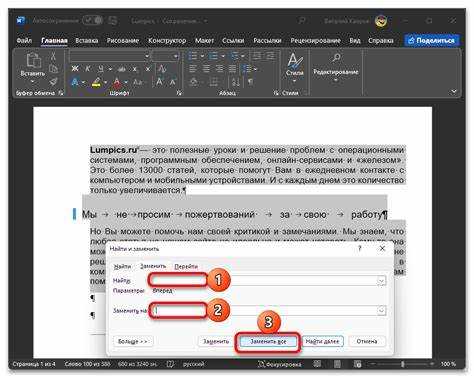Decrease font size with smaller A icon
The width and height of the screenshot is (474, 378).
tap(173, 82)
